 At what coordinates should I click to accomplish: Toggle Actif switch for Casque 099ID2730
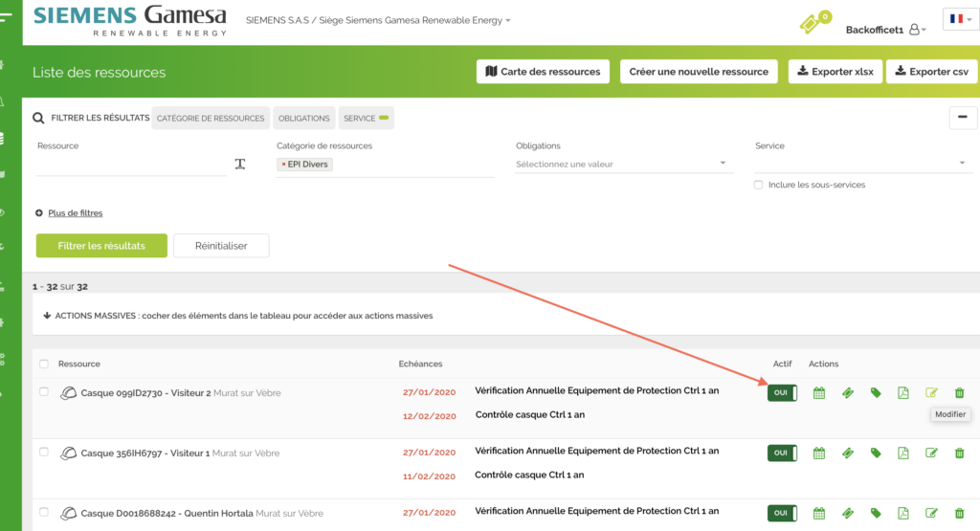tap(782, 393)
